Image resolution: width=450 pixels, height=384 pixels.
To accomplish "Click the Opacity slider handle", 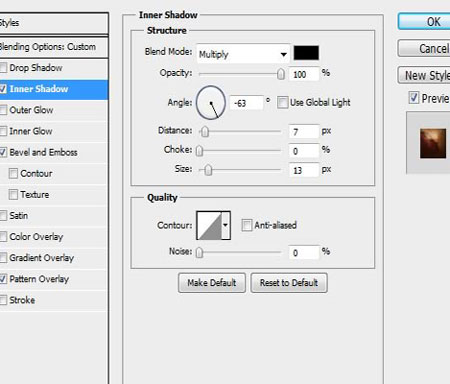I will (x=281, y=74).
